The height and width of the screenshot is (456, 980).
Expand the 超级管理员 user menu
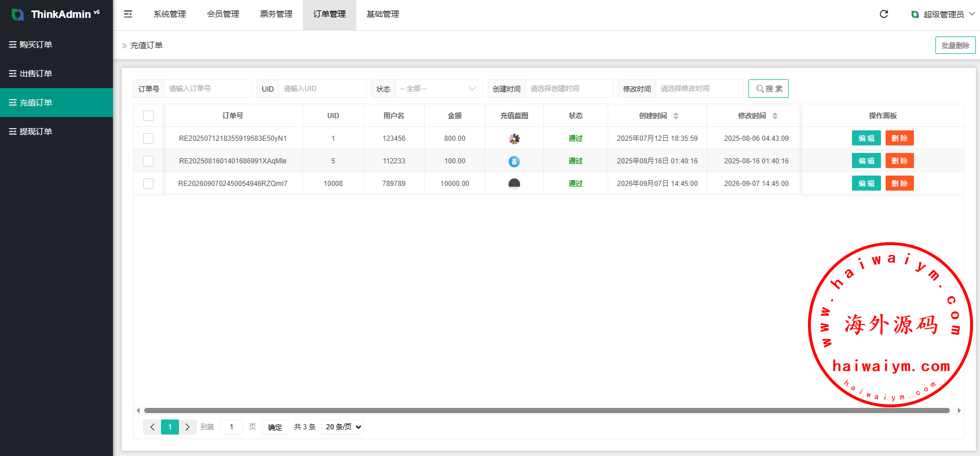[943, 14]
